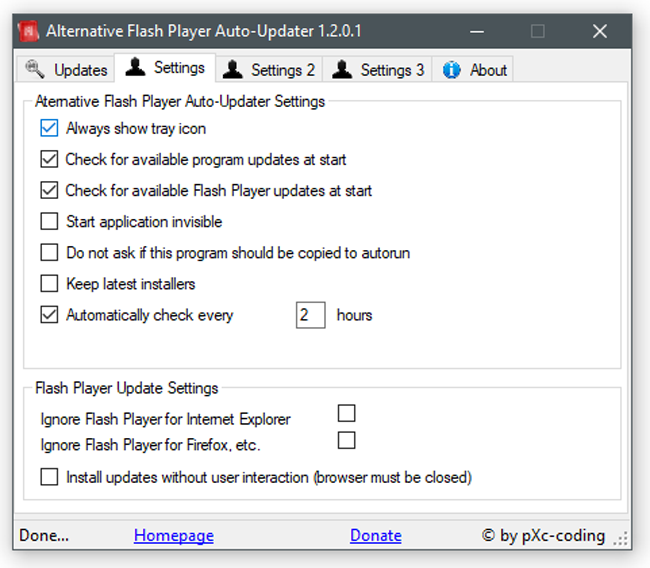Open the Homepage link
This screenshot has width=650, height=568.
point(174,536)
